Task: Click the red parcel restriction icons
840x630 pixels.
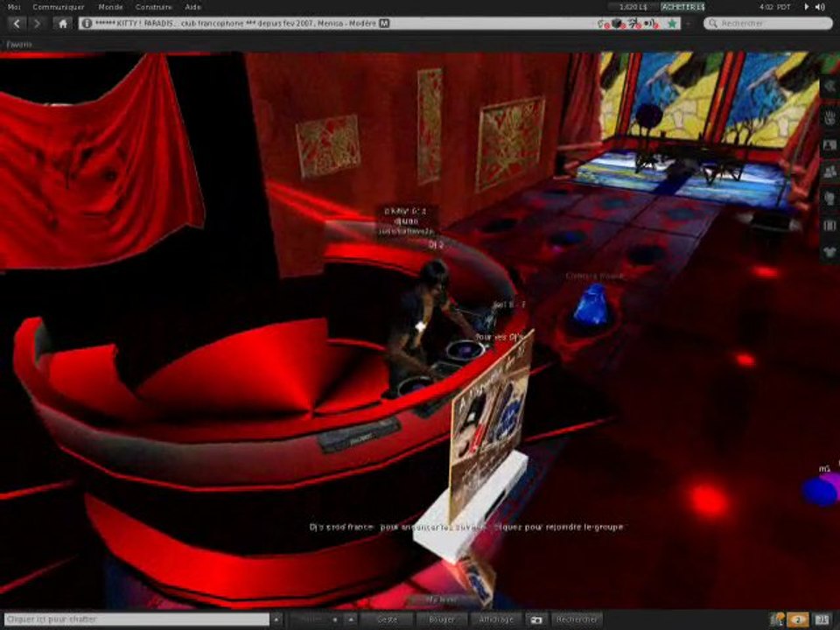Action: click(x=628, y=24)
